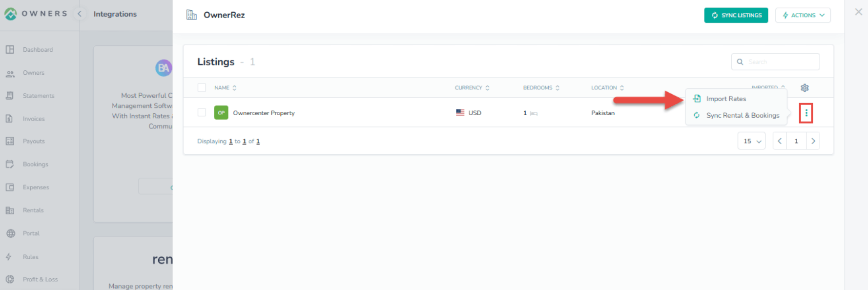
Task: Click the Payouts sidebar icon
Action: 10,141
